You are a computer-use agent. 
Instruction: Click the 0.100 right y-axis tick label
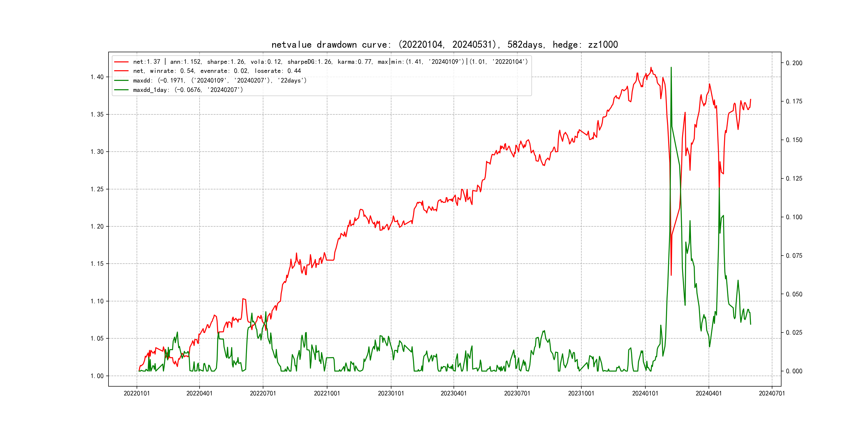click(x=794, y=217)
